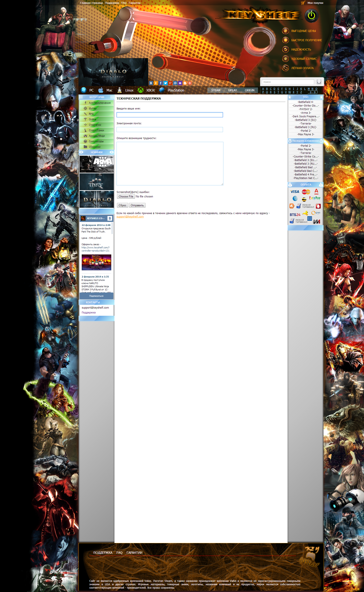This screenshot has width=364, height=592.
Task: Switch to the UPLAY tab
Action: click(232, 90)
